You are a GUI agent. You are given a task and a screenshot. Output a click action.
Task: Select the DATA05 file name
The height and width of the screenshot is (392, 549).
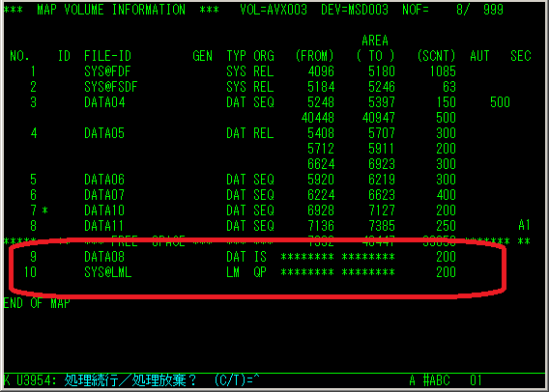tap(104, 133)
